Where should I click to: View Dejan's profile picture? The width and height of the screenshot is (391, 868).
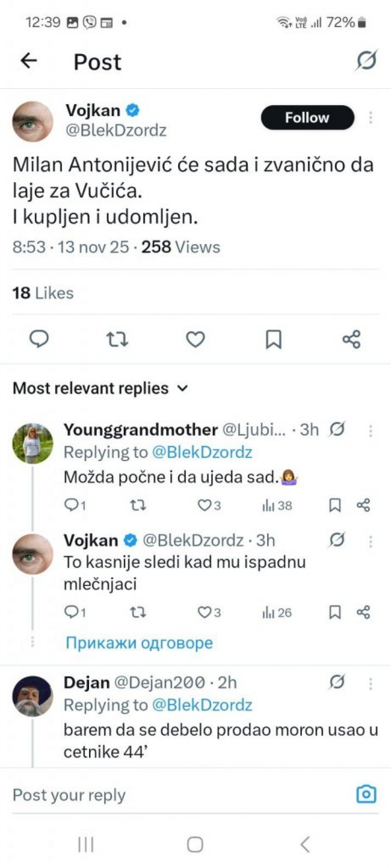pos(33,696)
